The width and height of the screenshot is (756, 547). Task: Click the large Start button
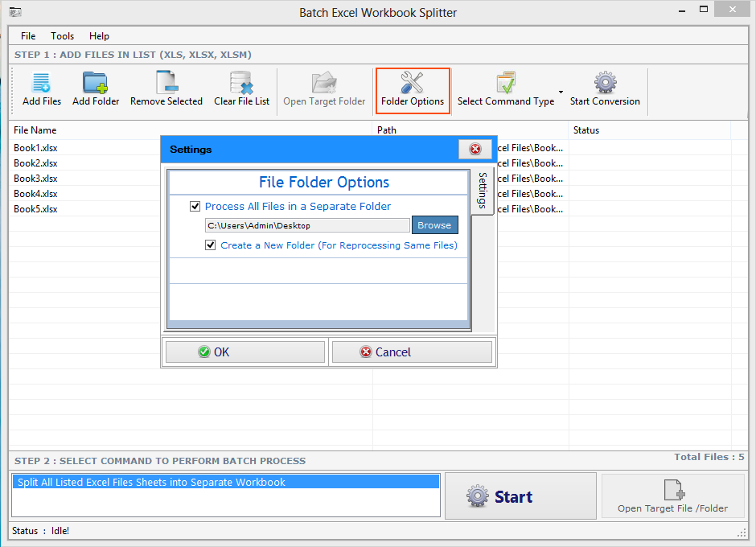click(520, 496)
